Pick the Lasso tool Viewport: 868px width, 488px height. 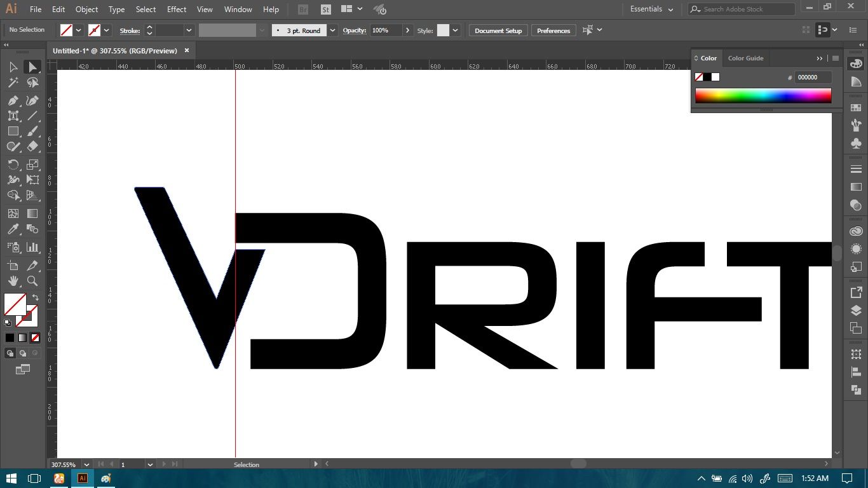tap(32, 83)
